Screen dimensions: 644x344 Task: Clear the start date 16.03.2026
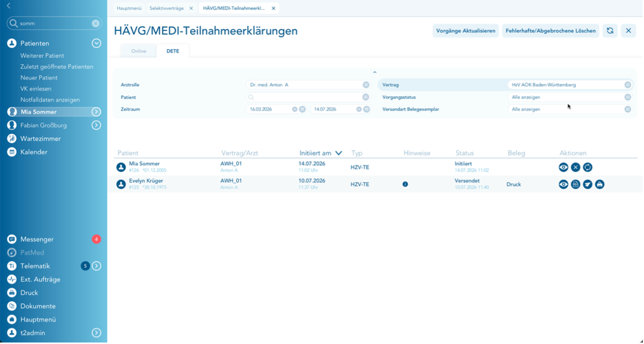tap(294, 110)
